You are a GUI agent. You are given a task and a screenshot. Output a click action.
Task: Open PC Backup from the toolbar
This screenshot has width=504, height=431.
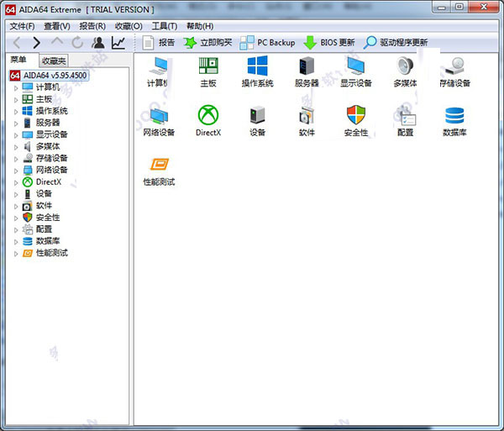pyautogui.click(x=267, y=42)
